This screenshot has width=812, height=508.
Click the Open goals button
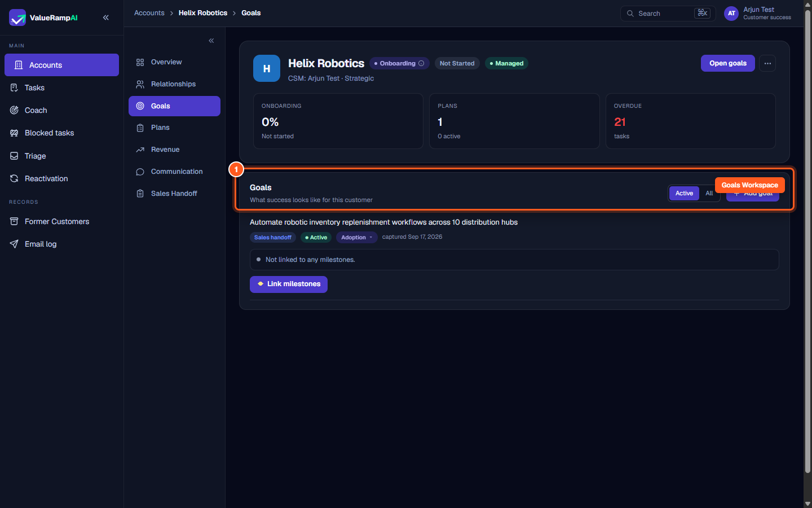(728, 63)
